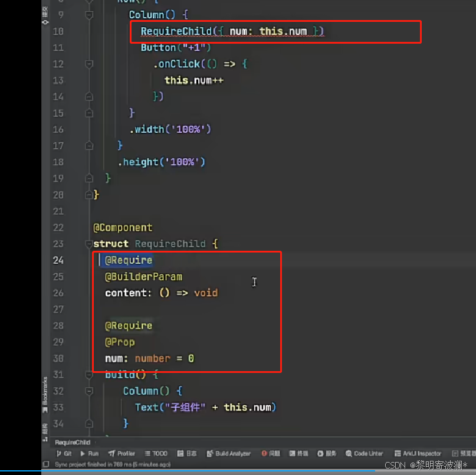Collapse the build block at line 31

(x=89, y=375)
